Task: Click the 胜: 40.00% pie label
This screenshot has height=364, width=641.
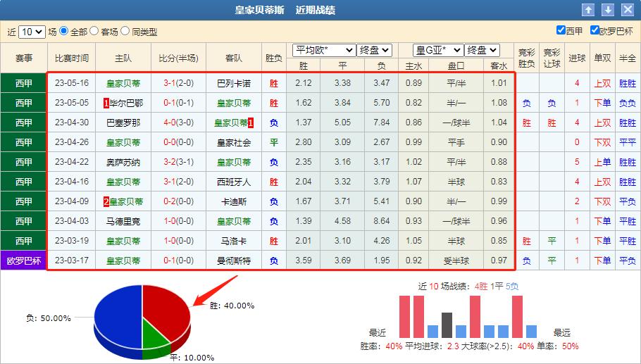Action: click(x=232, y=306)
